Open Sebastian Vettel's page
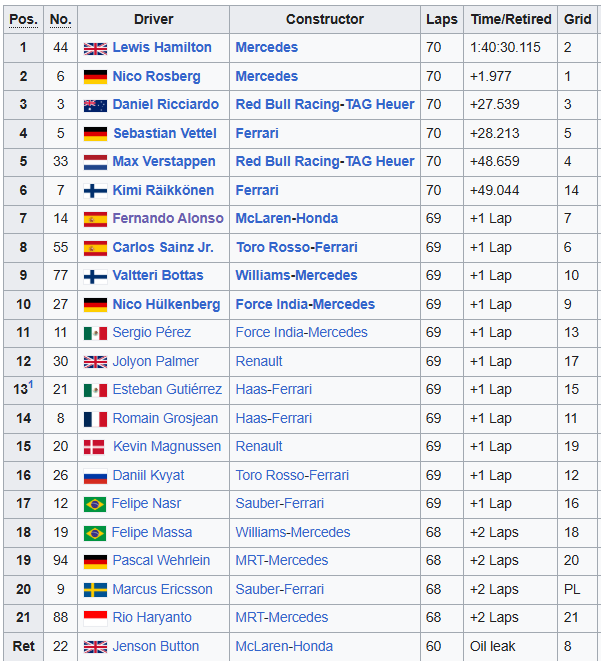 [165, 133]
